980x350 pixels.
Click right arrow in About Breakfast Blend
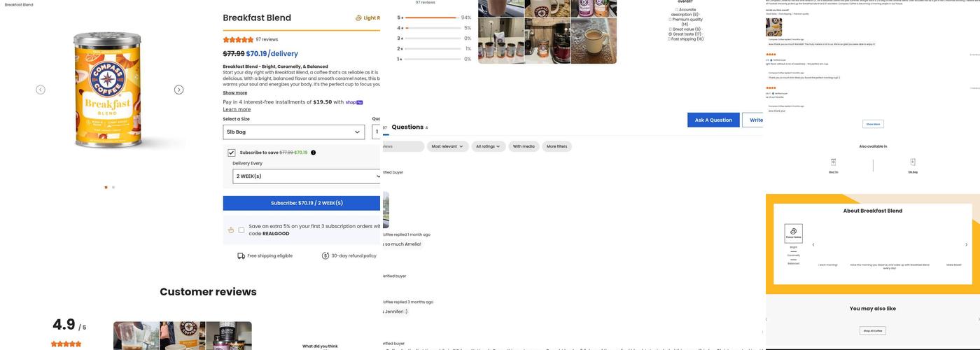(x=966, y=245)
